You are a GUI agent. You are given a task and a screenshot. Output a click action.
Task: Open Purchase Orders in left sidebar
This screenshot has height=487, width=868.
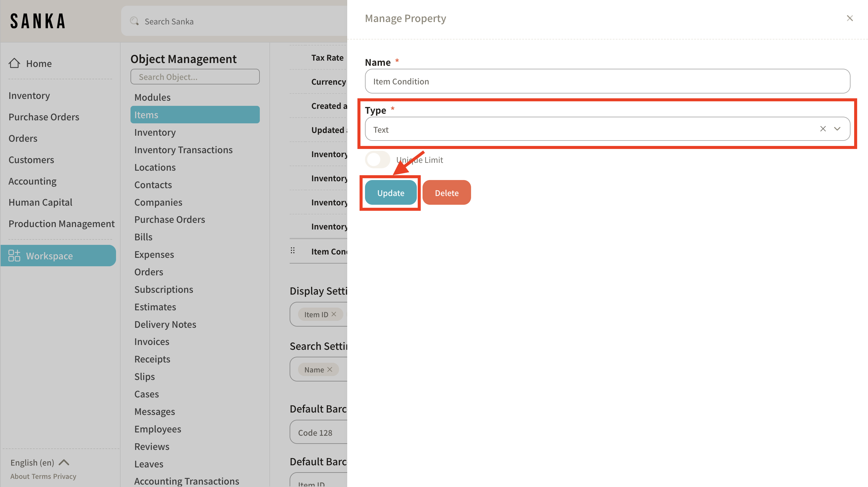[x=44, y=117]
